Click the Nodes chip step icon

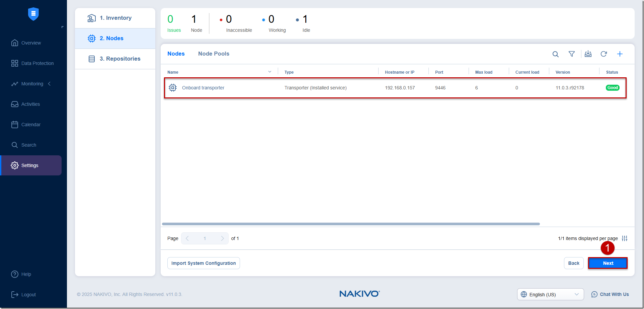click(91, 38)
